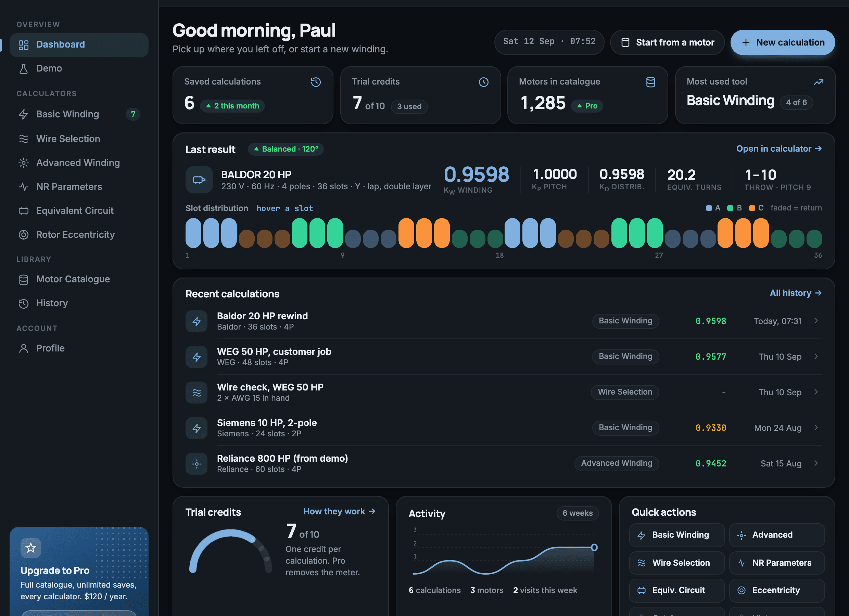
Task: Expand the Wire check, WEG 50 HP row chevron
Action: tap(816, 392)
